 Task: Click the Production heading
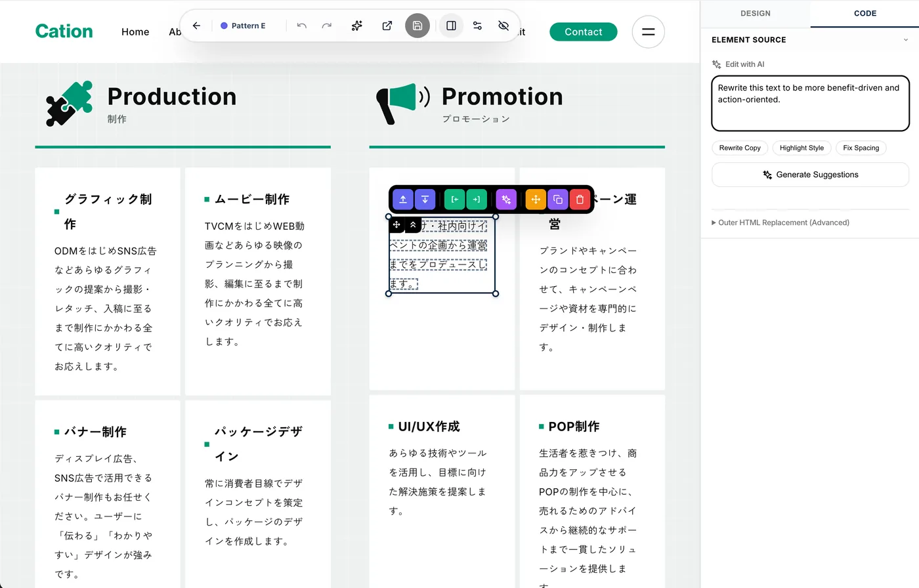[172, 96]
